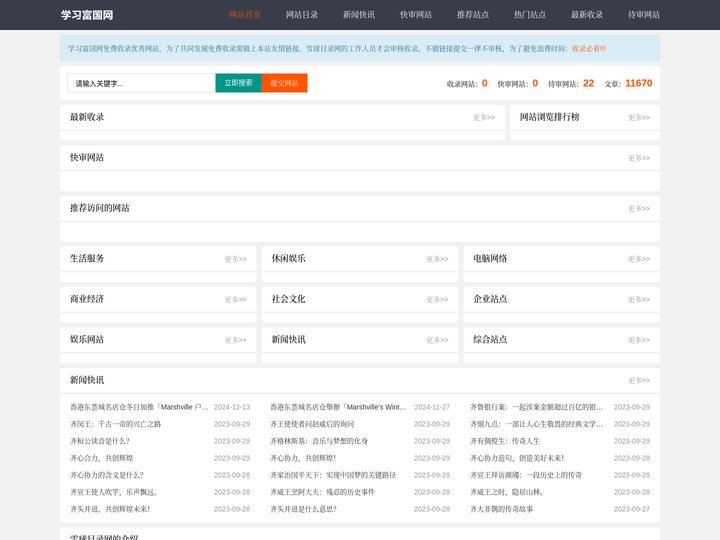Open 新闻快讯 in the top navigation

(x=359, y=15)
